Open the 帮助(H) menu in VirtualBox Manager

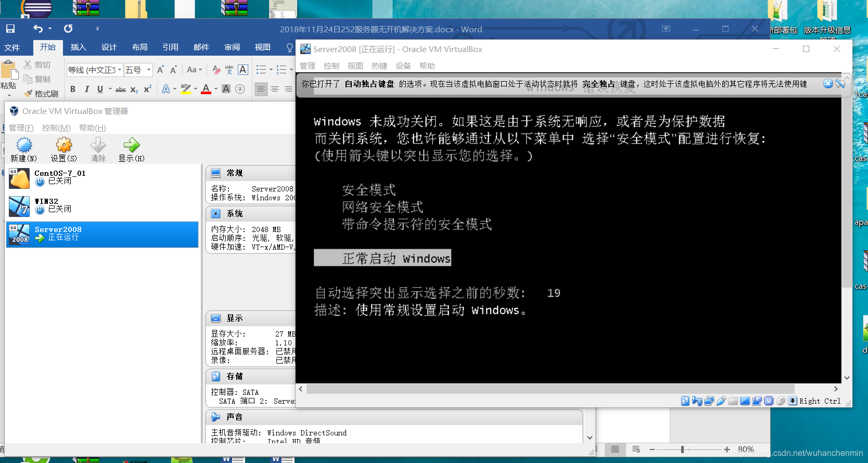click(x=92, y=128)
